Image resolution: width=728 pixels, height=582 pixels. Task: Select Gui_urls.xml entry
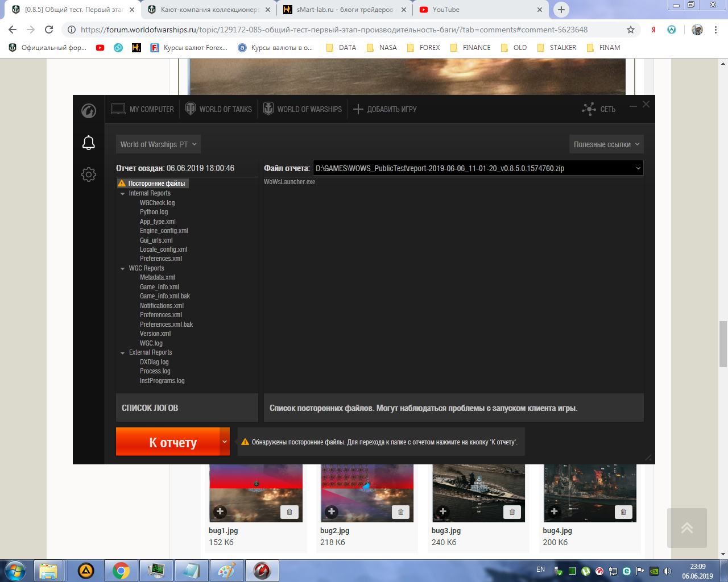[156, 240]
